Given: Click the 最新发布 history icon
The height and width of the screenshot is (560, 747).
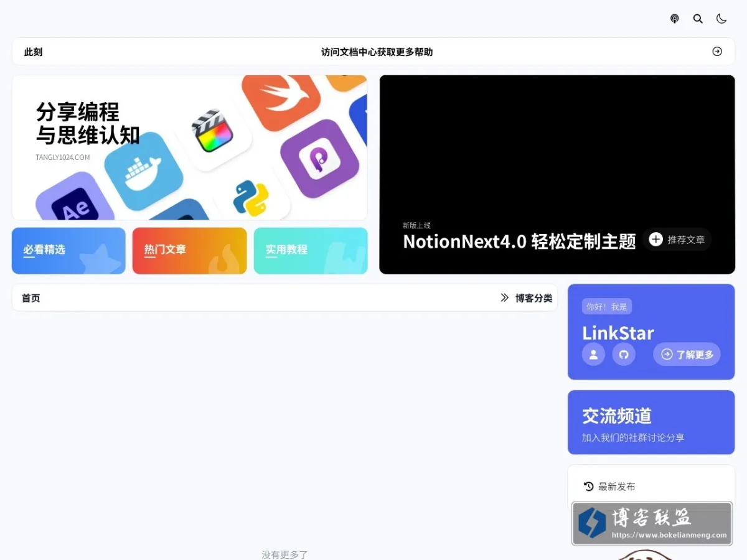Looking at the screenshot, I should [x=588, y=487].
